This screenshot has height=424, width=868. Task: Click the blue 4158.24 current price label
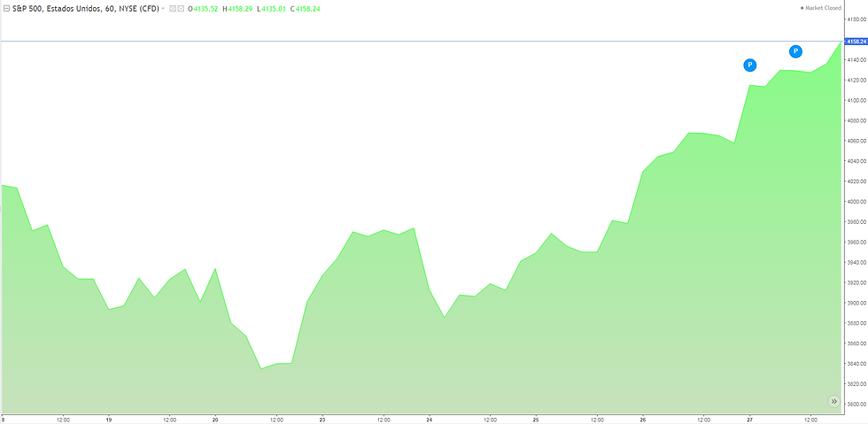pos(856,41)
